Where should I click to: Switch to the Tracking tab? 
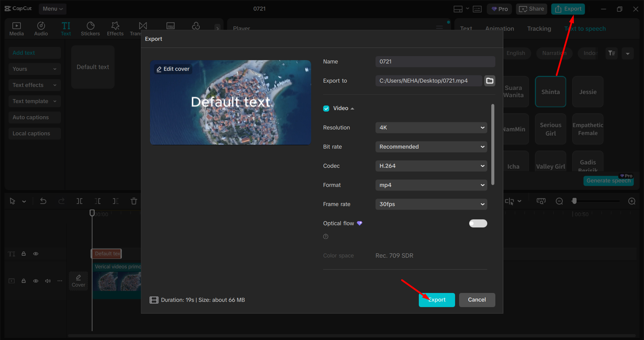tap(539, 29)
